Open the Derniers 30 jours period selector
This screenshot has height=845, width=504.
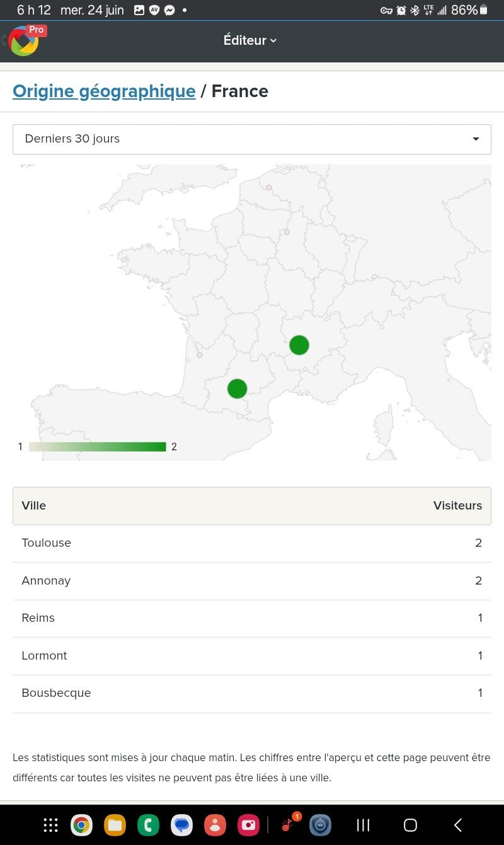click(252, 139)
